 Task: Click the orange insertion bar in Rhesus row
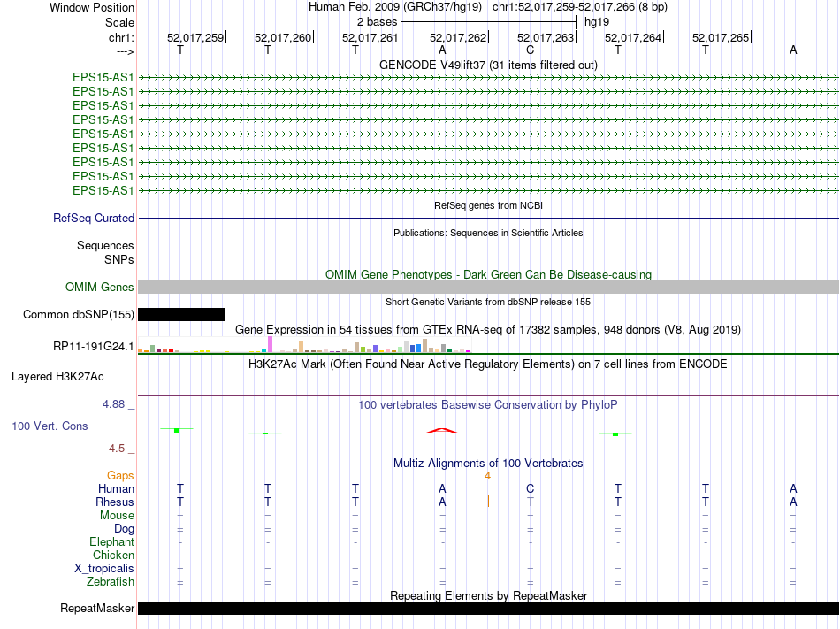tap(488, 501)
